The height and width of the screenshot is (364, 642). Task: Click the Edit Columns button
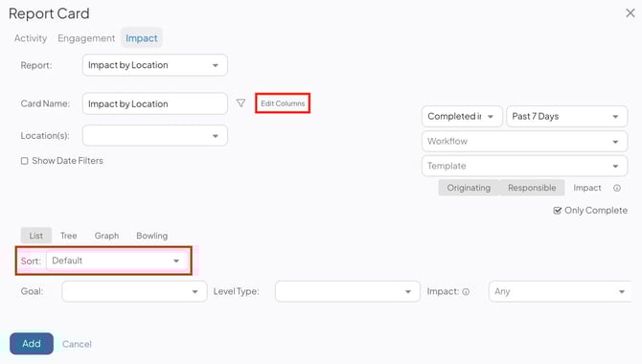283,103
